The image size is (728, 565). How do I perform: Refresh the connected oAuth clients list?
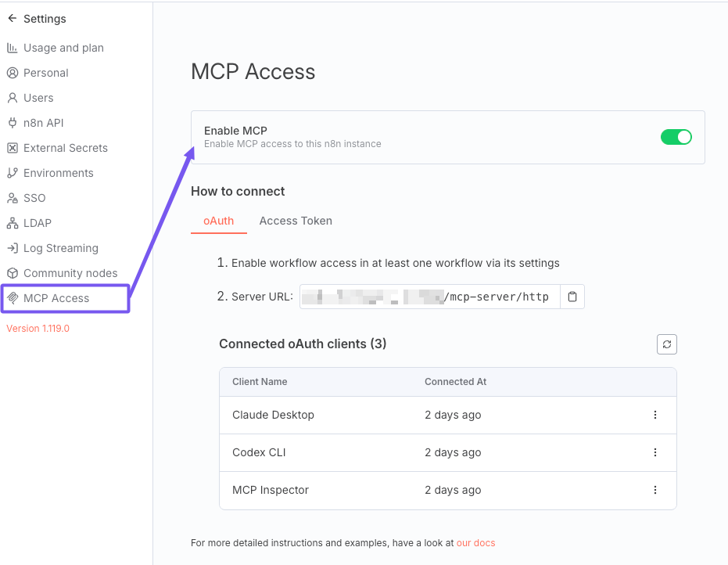pyautogui.click(x=666, y=344)
